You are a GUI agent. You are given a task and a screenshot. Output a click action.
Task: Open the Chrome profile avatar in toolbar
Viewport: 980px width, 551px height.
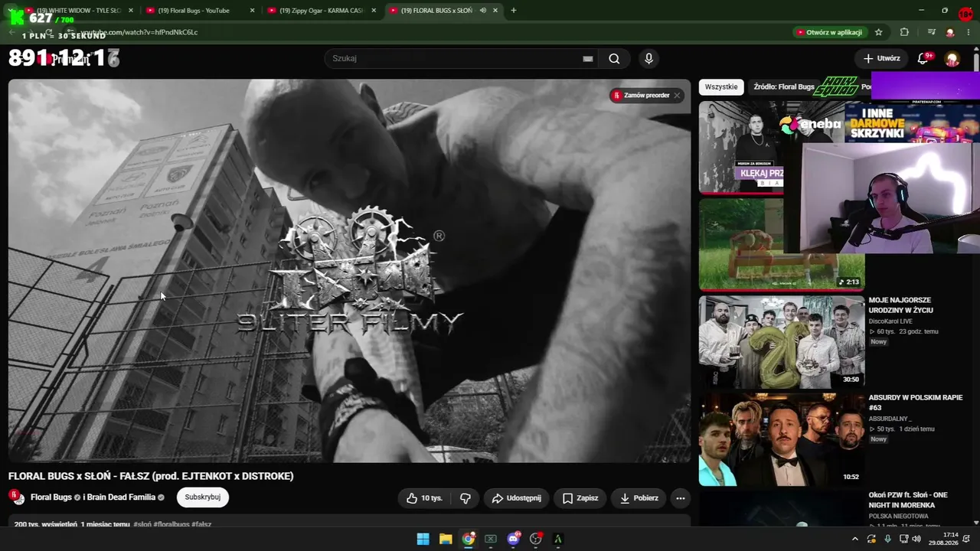(x=950, y=32)
